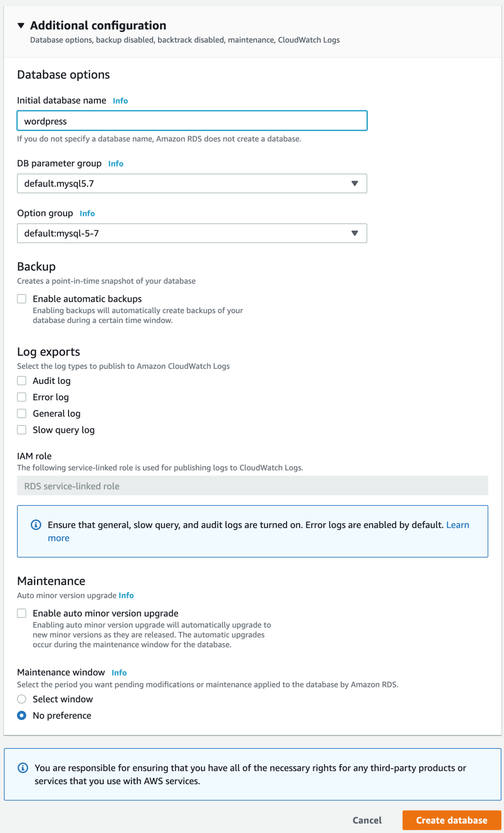This screenshot has height=833, width=504.
Task: Expand the Option group dropdown
Action: click(x=192, y=233)
